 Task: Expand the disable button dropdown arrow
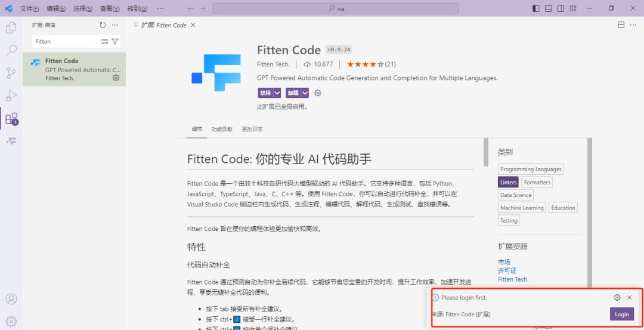click(x=277, y=93)
